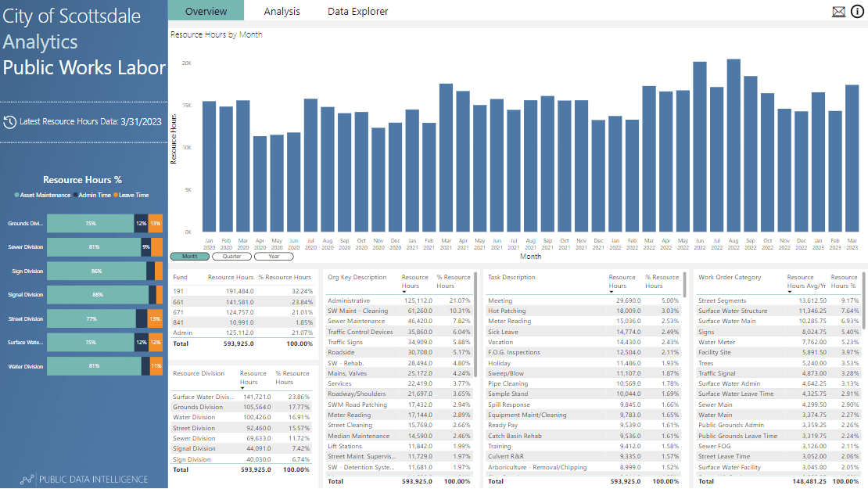This screenshot has width=868, height=489.
Task: Sort by Work Order Category column header
Action: click(730, 277)
